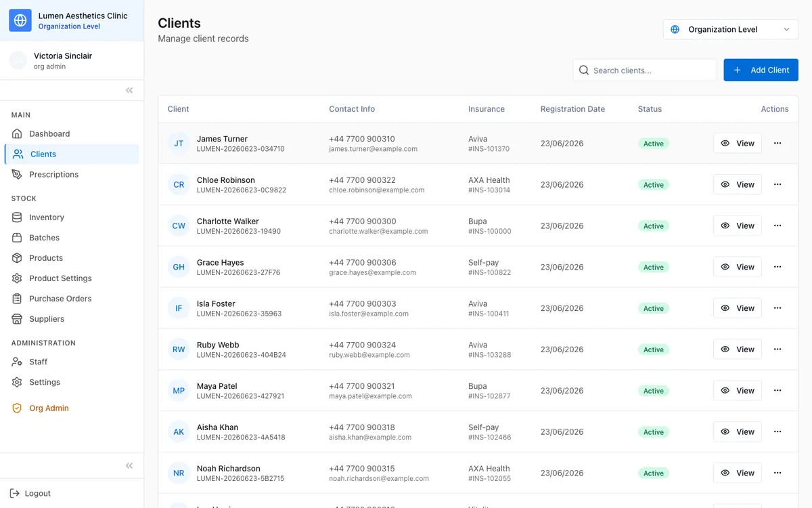The image size is (812, 508).
Task: Go to Inventory
Action: (72, 217)
